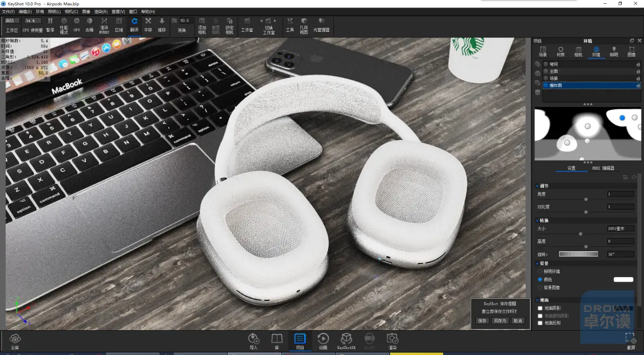Click the 另存为 button

coord(500,321)
